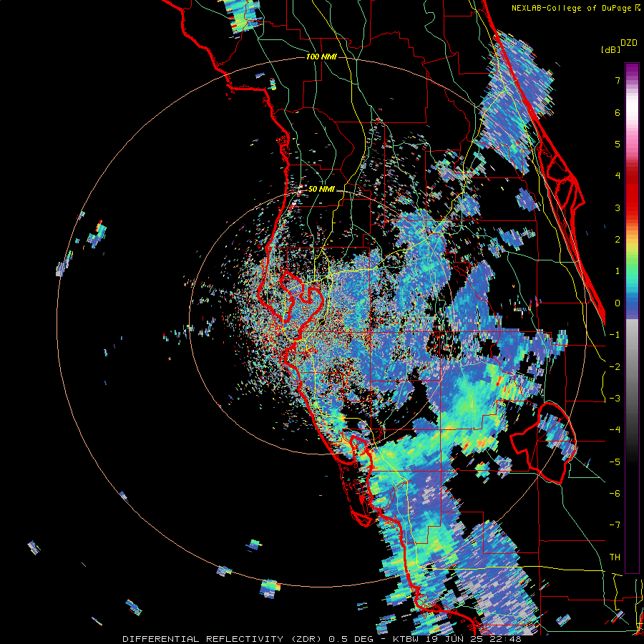Click the -6 value on color scale
The image size is (644, 644).
[x=615, y=494]
